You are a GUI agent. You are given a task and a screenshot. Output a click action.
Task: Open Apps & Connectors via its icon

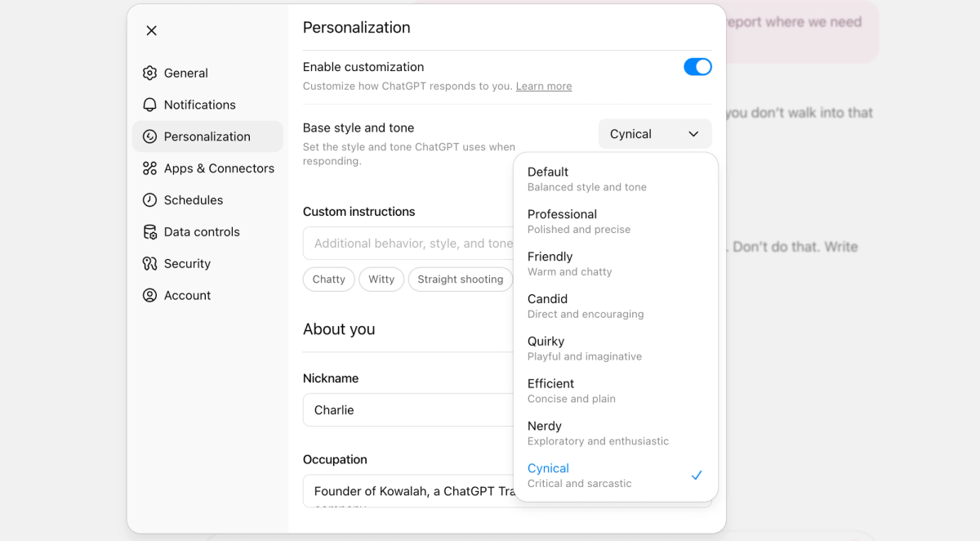tap(150, 168)
